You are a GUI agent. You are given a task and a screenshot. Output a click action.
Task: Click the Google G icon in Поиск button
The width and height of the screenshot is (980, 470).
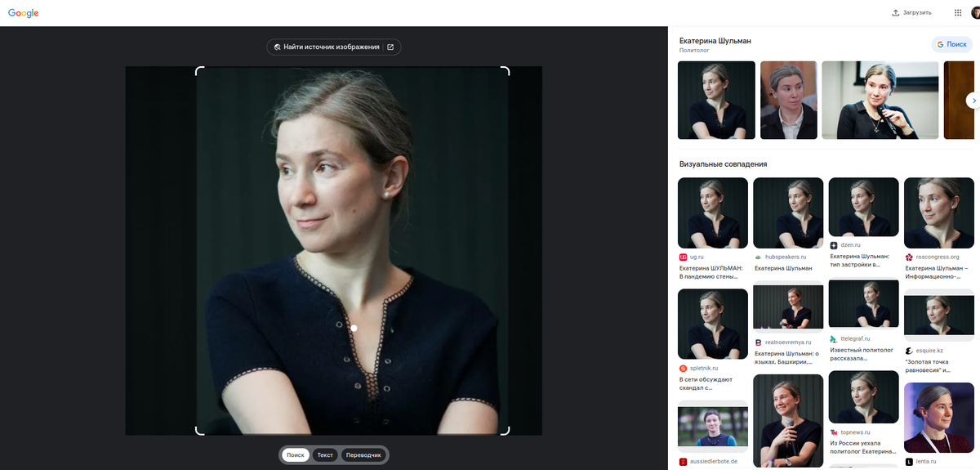(x=940, y=44)
